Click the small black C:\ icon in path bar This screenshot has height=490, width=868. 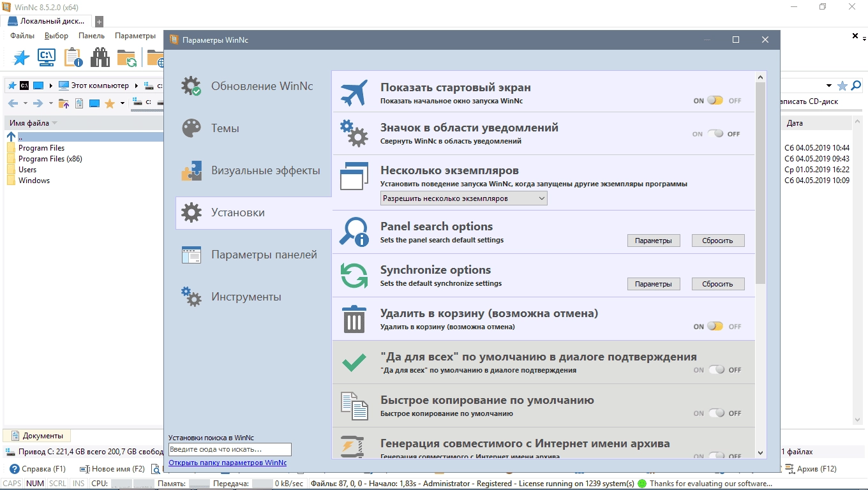point(24,85)
